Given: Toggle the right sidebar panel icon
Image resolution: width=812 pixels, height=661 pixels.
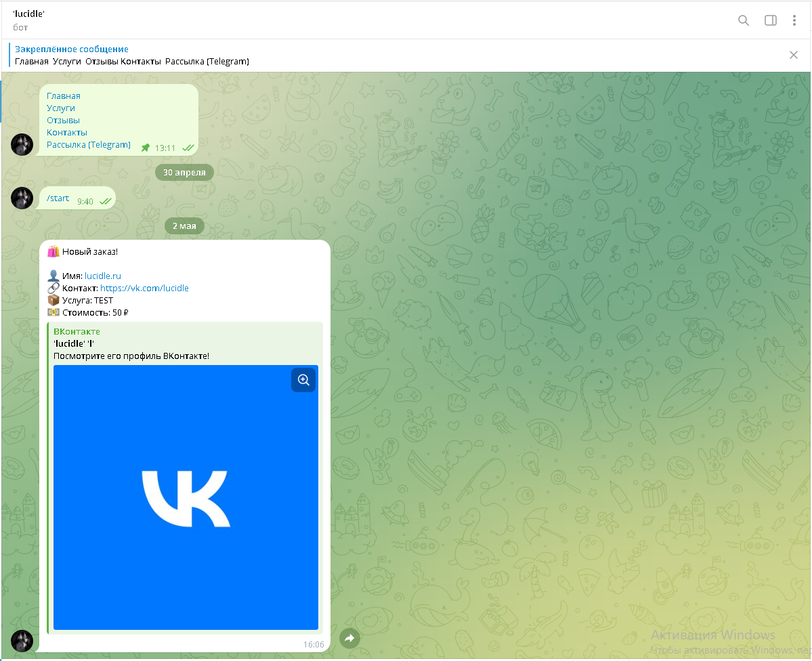Looking at the screenshot, I should point(771,20).
